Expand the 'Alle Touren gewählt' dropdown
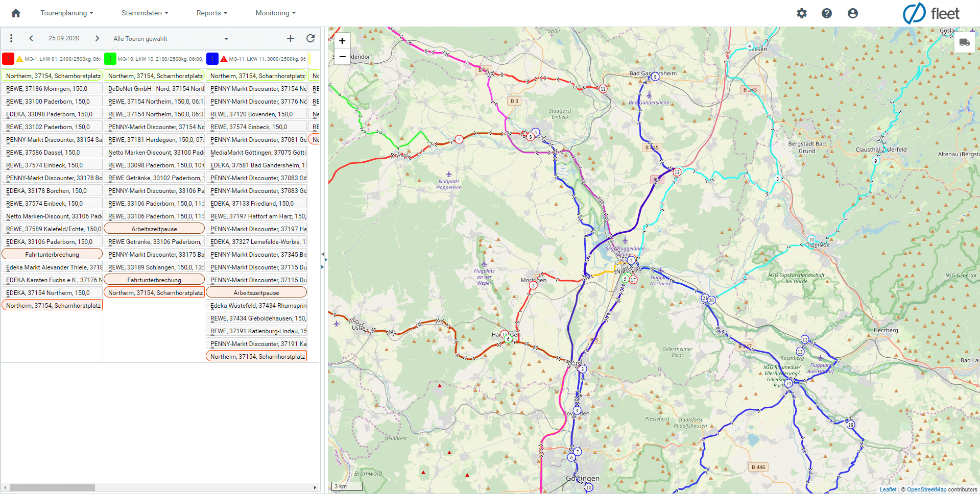980x494 pixels. [226, 39]
